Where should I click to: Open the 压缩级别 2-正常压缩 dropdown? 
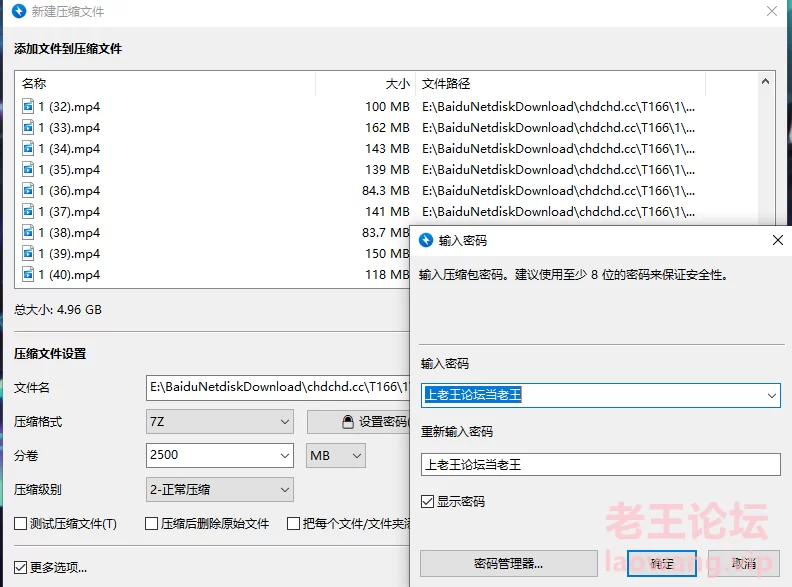click(x=220, y=490)
